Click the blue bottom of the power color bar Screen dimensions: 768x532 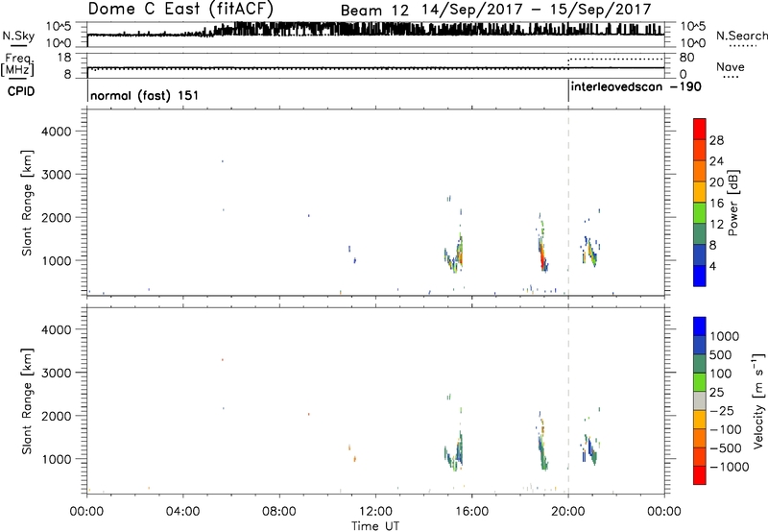700,276
